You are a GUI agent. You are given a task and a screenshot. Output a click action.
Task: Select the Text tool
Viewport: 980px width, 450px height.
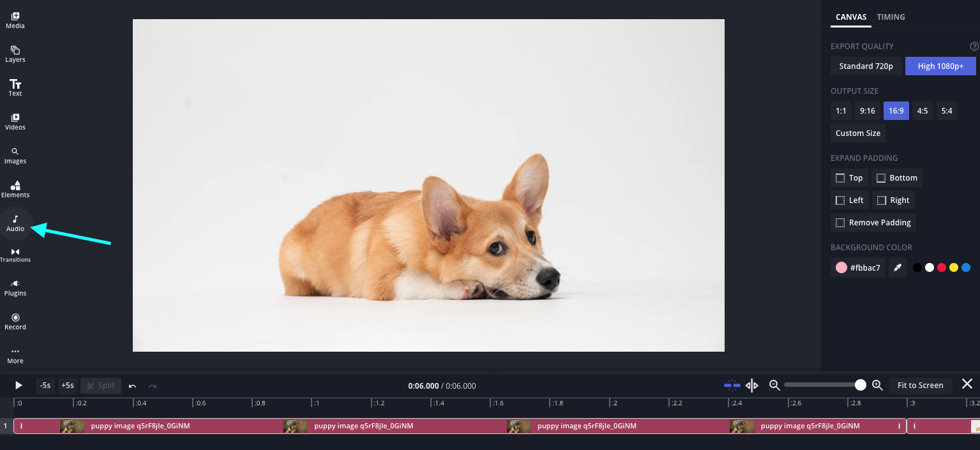[x=15, y=87]
